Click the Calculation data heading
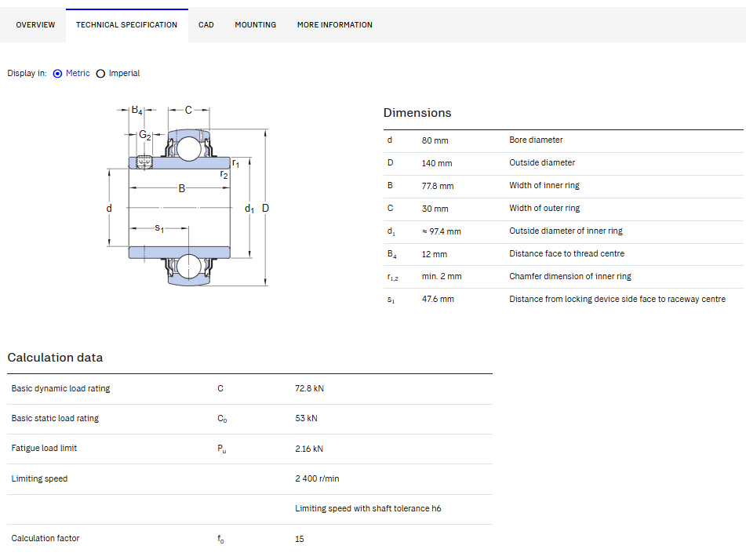This screenshot has width=746, height=560. 55,358
